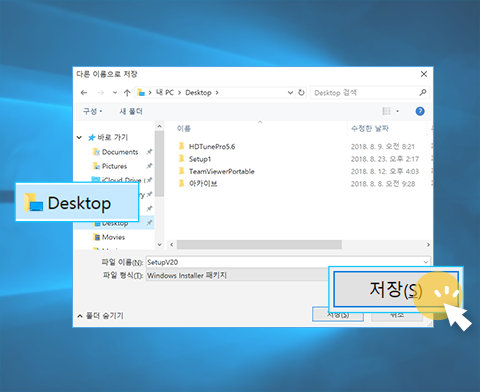Image resolution: width=480 pixels, height=392 pixels.
Task: Click the search magnifier icon
Action: point(423,93)
